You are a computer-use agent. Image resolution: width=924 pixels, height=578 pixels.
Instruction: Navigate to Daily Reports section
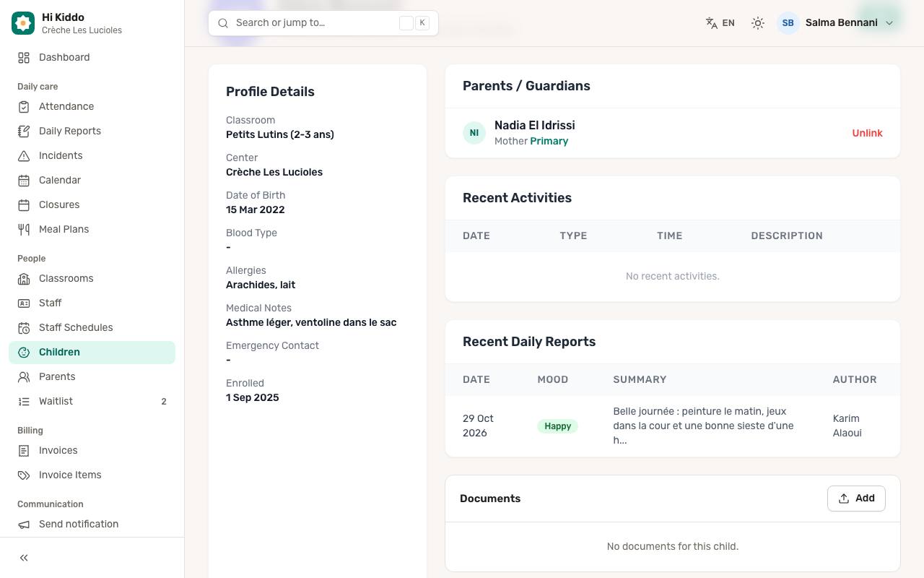pos(92,131)
